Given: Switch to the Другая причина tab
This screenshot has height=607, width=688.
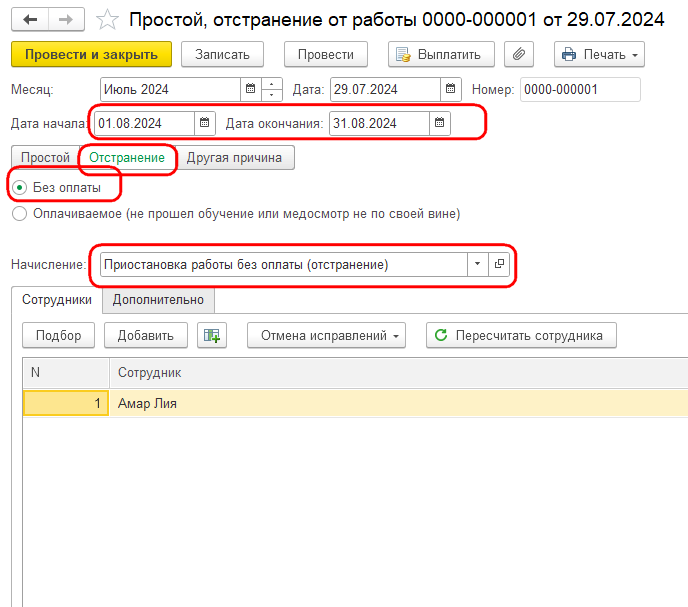Looking at the screenshot, I should click(x=234, y=158).
